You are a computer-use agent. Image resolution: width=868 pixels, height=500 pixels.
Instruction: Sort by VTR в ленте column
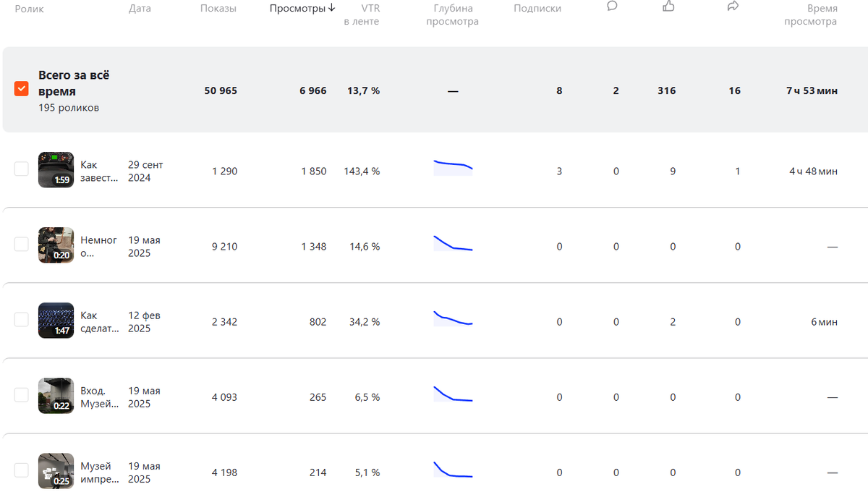point(362,15)
